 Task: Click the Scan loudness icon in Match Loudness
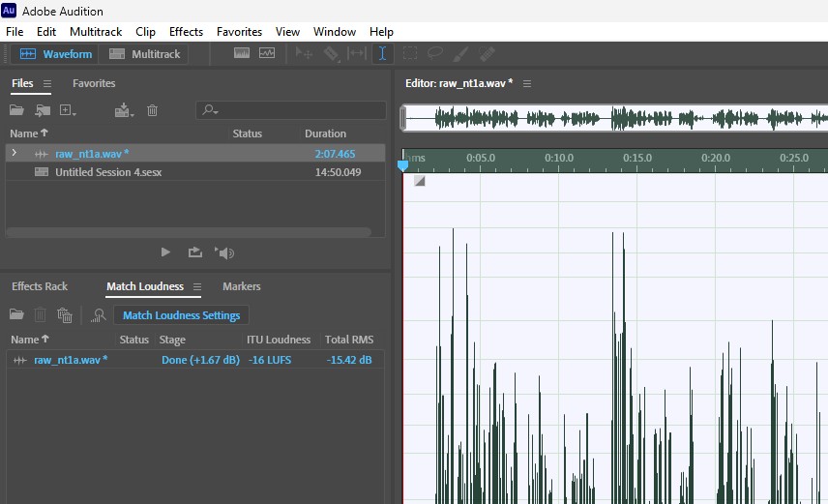(98, 315)
